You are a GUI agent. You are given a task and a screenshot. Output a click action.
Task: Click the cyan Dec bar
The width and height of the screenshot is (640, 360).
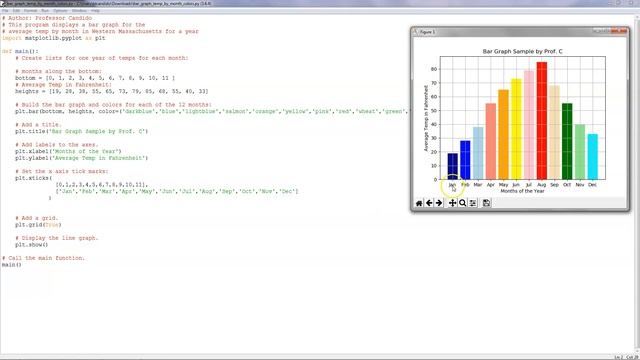click(593, 157)
